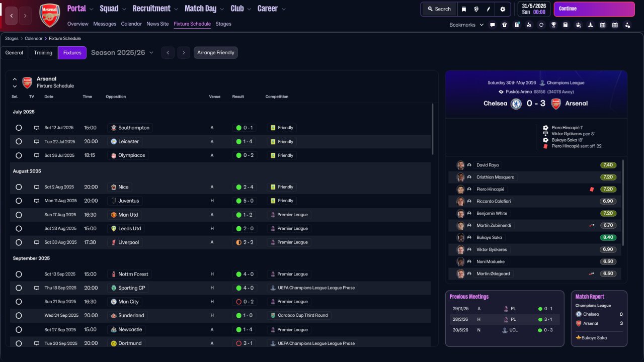The width and height of the screenshot is (644, 362).
Task: Open the Portal dropdown menu
Action: tap(80, 9)
